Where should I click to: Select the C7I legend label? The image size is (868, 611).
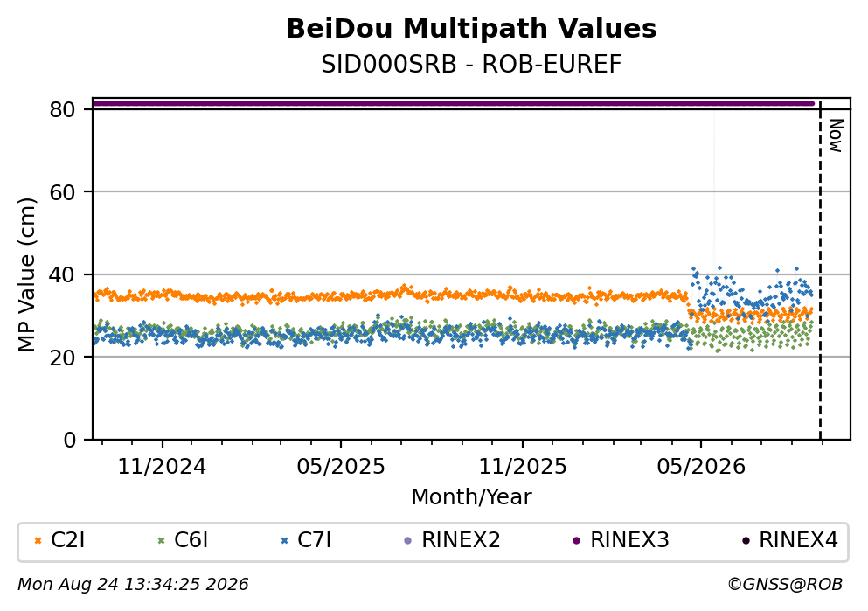(315, 540)
